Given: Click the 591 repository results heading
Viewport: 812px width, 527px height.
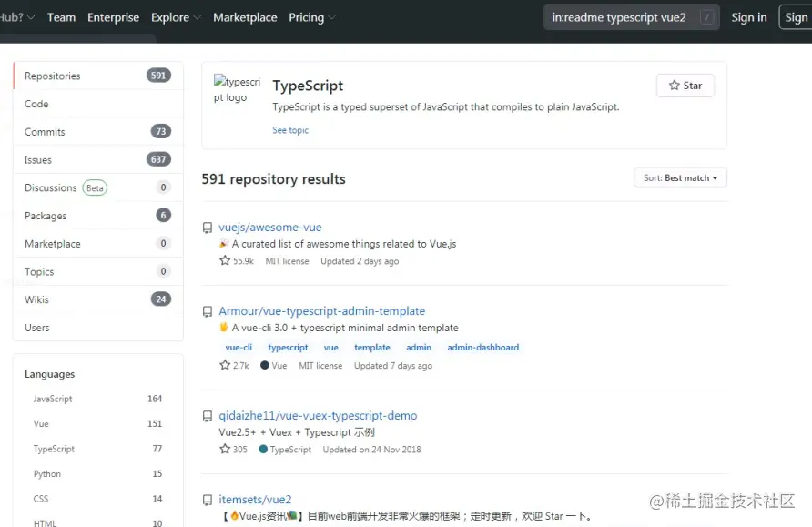Looking at the screenshot, I should point(273,179).
